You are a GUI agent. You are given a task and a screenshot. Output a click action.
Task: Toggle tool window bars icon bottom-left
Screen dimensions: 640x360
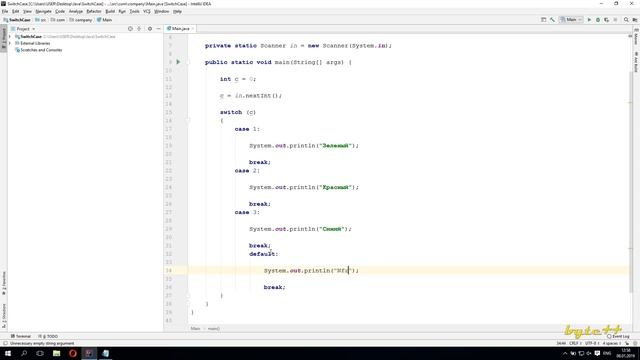click(x=5, y=343)
